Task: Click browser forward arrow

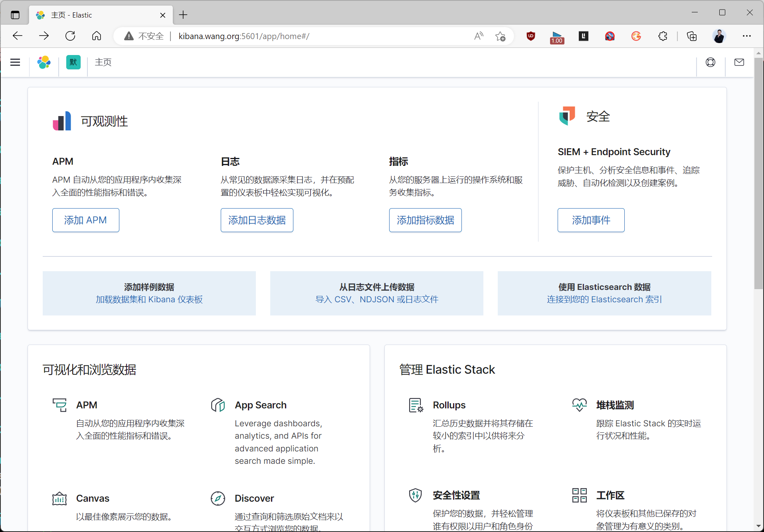Action: [44, 36]
